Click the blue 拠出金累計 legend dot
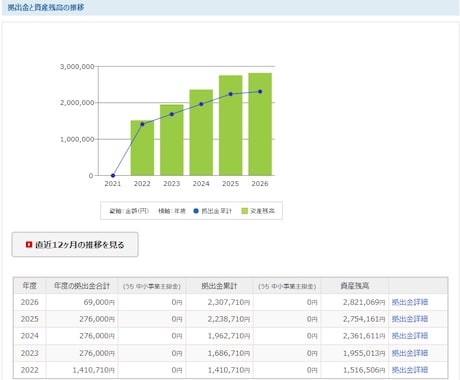 point(196,211)
